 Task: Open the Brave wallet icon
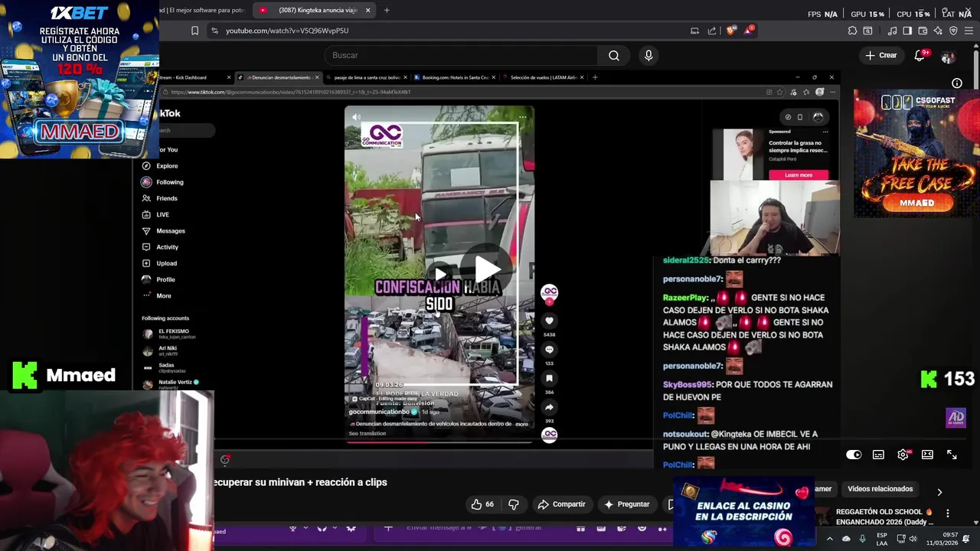(923, 31)
